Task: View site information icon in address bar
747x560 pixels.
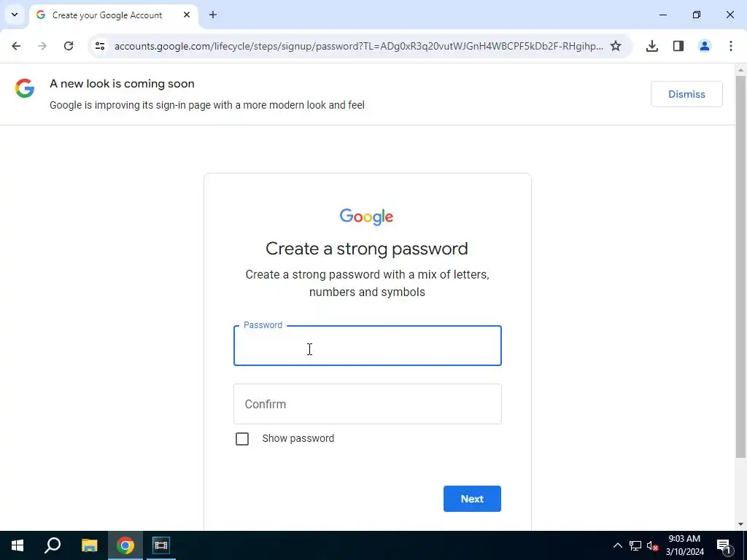Action: (x=99, y=46)
